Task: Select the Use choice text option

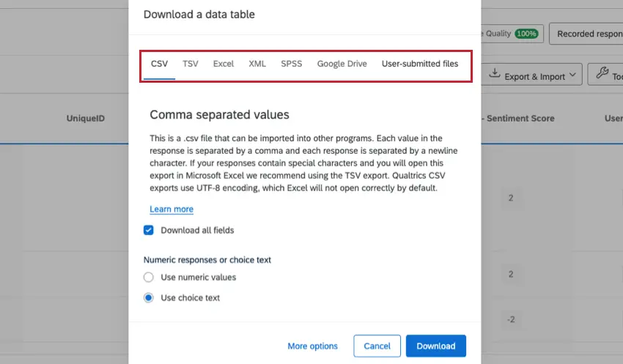Action: (x=149, y=298)
